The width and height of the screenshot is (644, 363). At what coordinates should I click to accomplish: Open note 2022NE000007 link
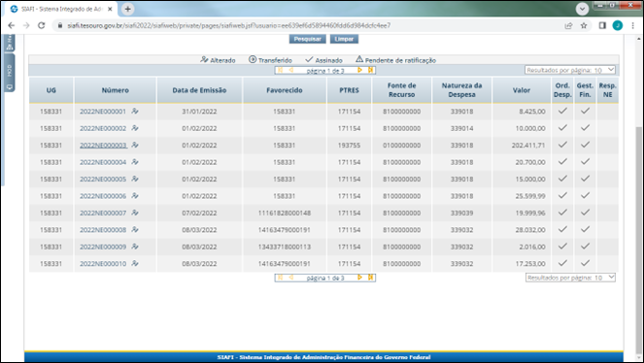103,213
